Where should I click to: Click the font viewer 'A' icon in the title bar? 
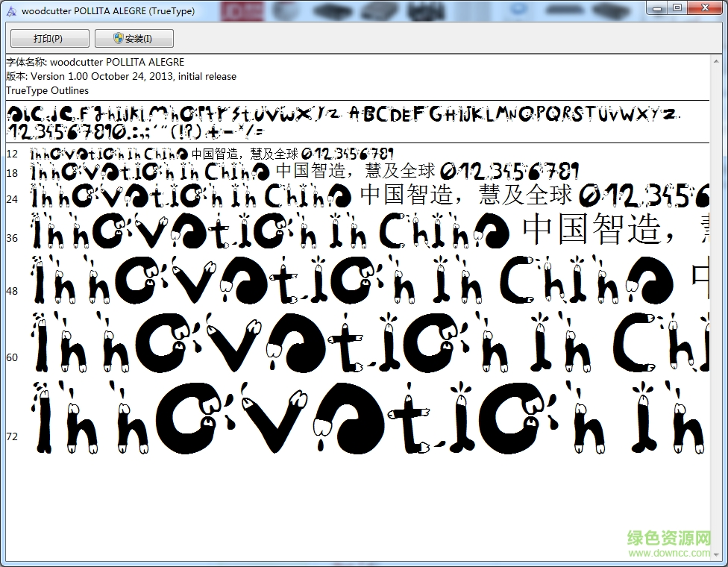[x=10, y=10]
